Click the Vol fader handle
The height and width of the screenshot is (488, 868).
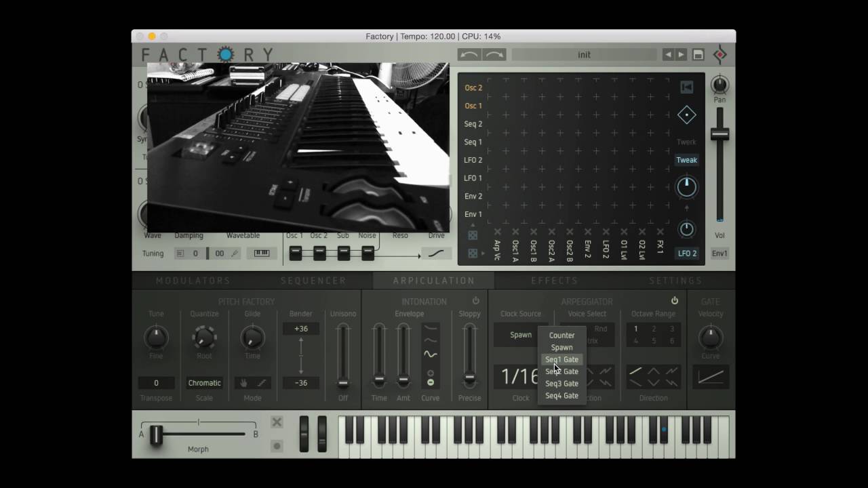coord(719,134)
